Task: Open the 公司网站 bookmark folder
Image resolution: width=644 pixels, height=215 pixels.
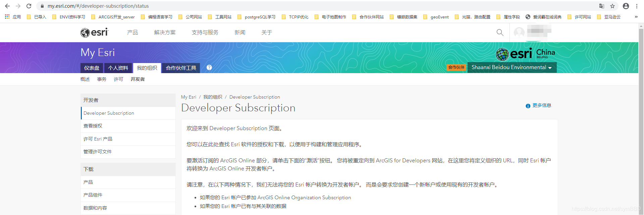Action: 190,17
